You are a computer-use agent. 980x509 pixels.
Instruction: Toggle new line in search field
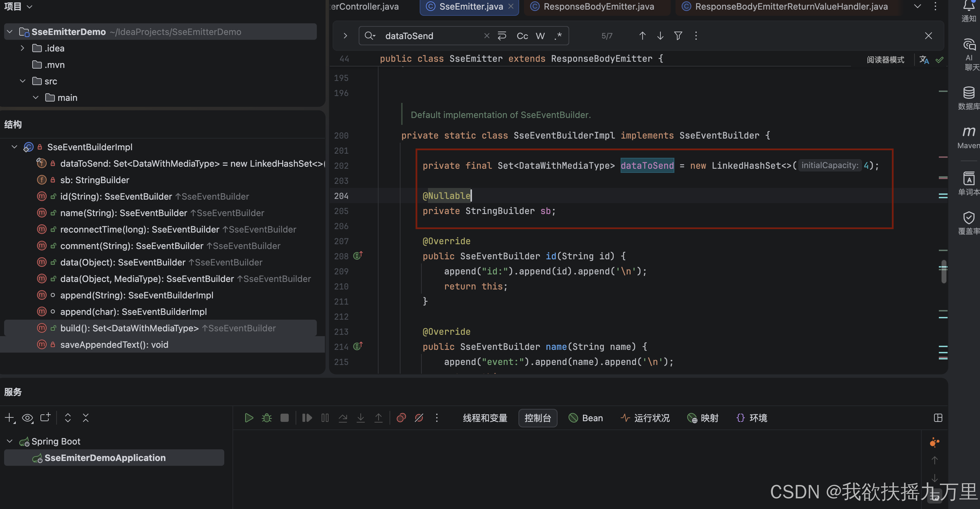[x=502, y=36]
